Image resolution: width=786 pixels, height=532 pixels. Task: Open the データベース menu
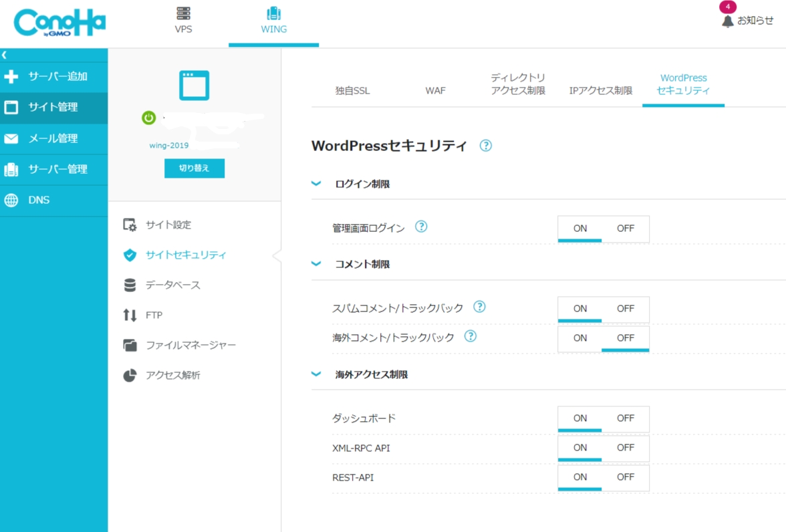(173, 285)
